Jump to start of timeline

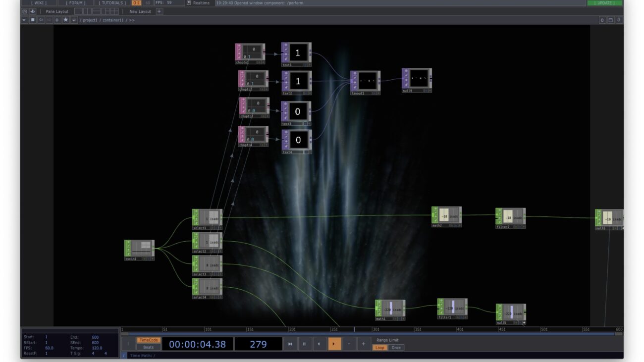(x=290, y=344)
